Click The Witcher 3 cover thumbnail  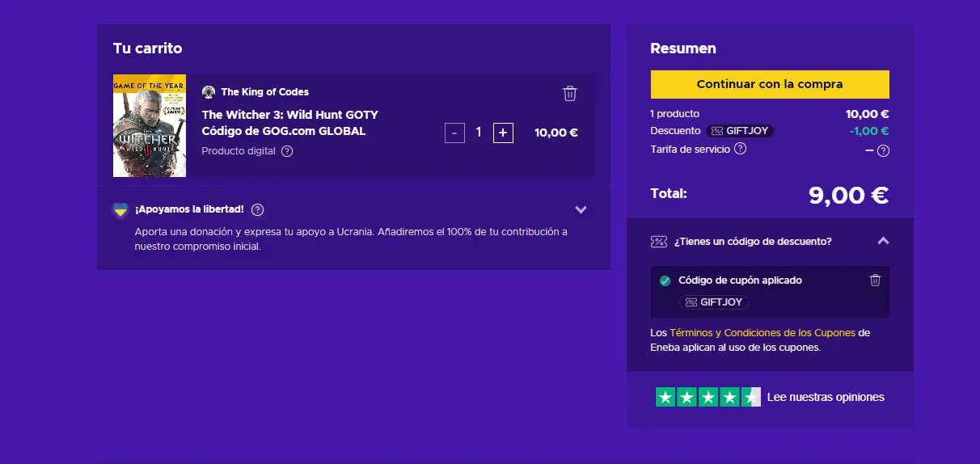tap(150, 126)
